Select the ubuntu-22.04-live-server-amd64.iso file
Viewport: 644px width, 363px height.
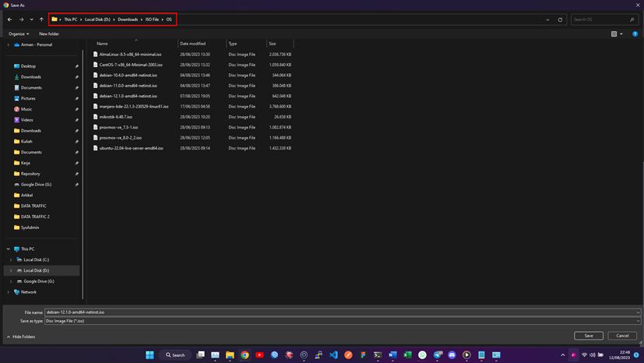coord(131,148)
